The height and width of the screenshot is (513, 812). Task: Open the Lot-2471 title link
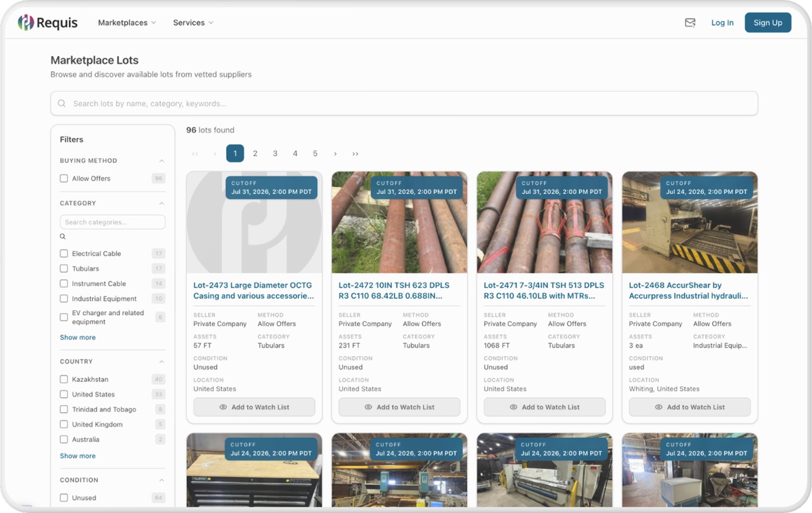point(544,291)
